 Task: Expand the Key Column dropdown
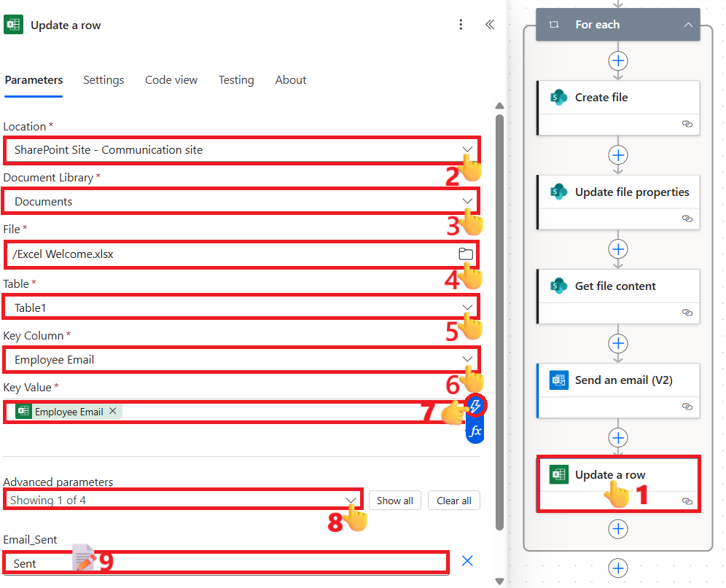tap(467, 359)
